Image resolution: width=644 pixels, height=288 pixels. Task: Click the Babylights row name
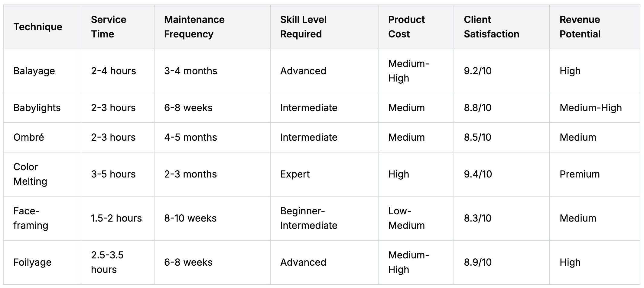click(x=37, y=108)
